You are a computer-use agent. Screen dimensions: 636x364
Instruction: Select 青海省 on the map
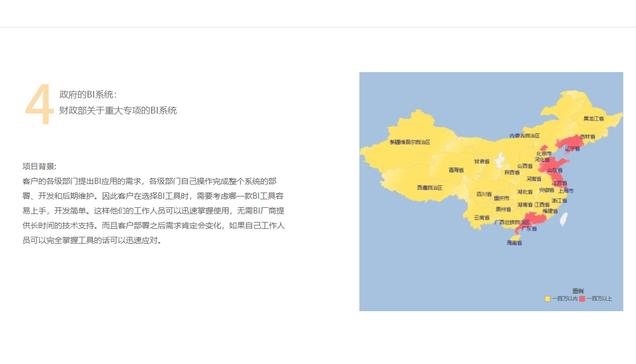click(456, 170)
